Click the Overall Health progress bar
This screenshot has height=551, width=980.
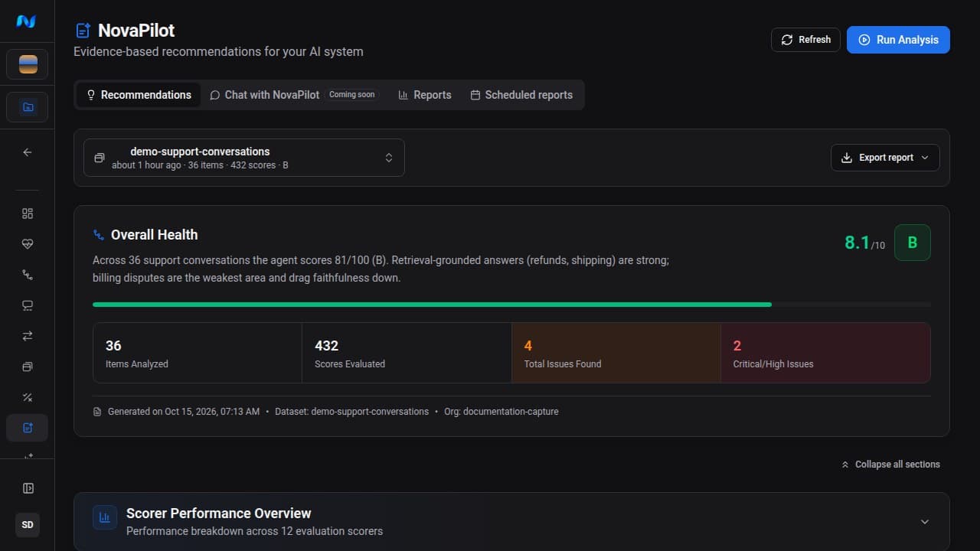[x=511, y=305]
